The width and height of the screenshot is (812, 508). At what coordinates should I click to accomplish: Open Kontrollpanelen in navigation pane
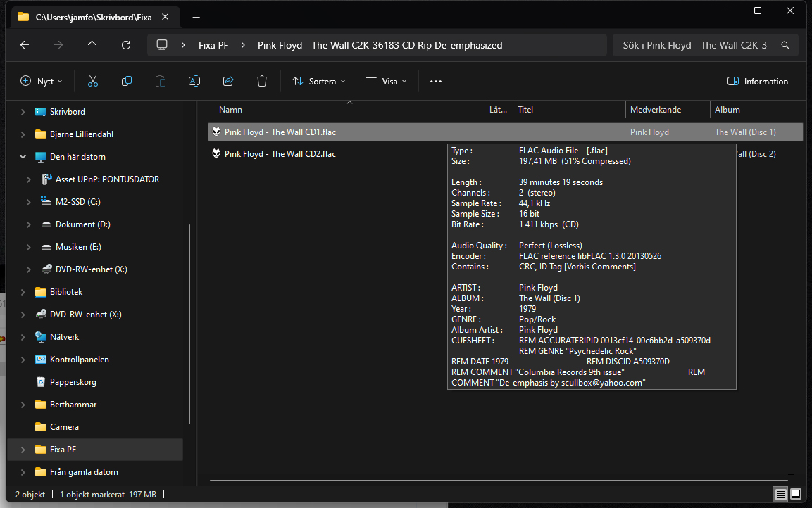80,359
